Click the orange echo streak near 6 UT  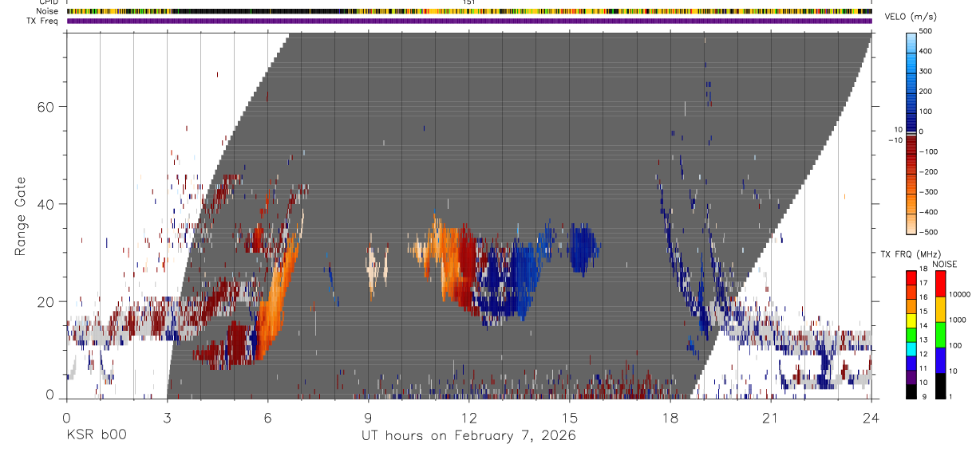point(279,295)
